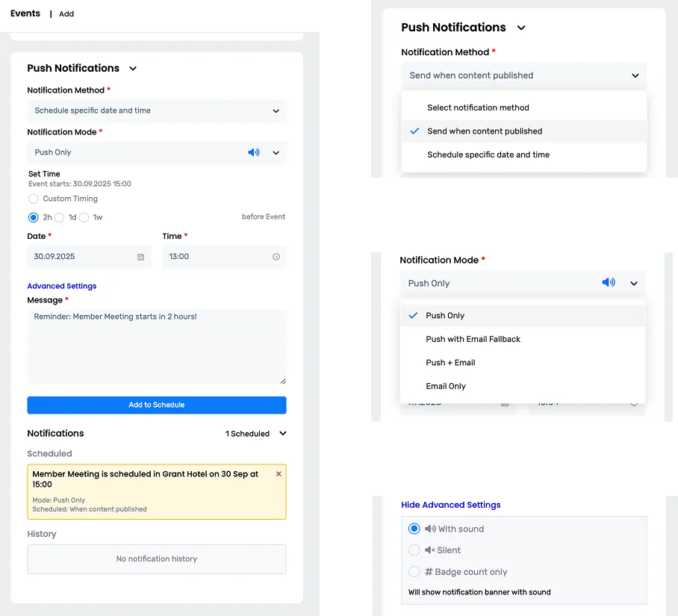Choose Push with Email Fallback mode

[x=473, y=339]
